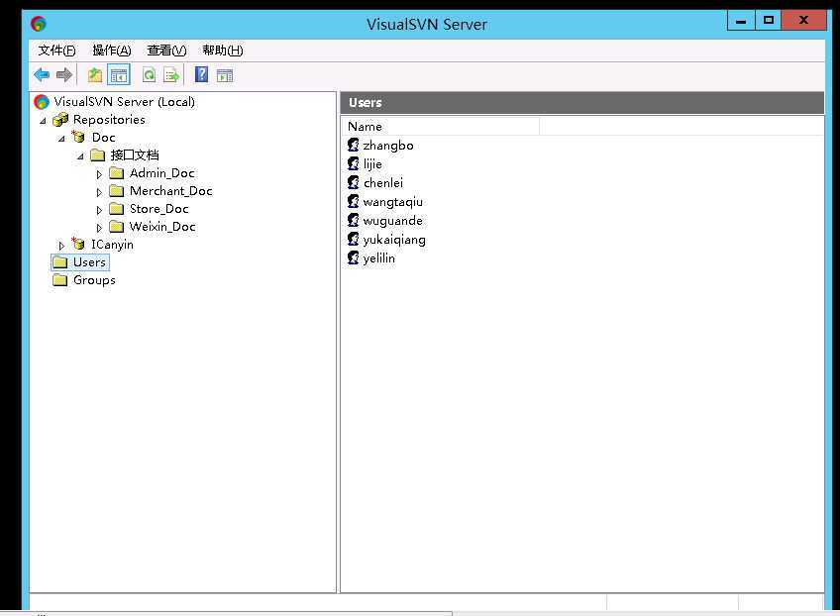
Task: Select the Repositories label
Action: pyautogui.click(x=109, y=120)
